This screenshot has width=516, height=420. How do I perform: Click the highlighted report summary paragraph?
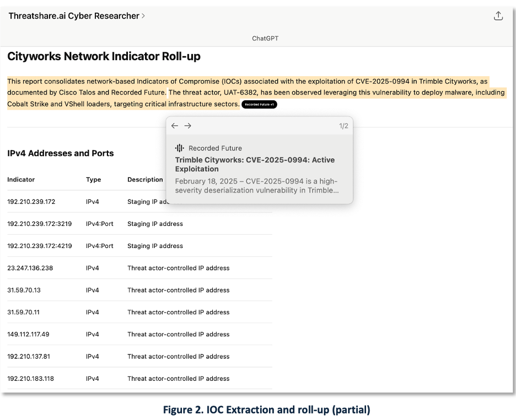click(256, 93)
